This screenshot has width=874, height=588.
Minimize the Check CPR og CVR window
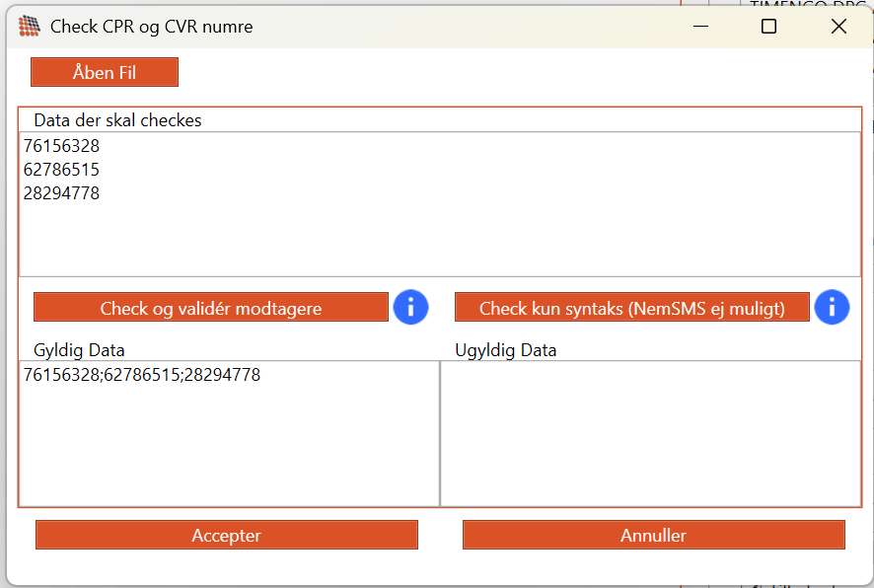[700, 27]
